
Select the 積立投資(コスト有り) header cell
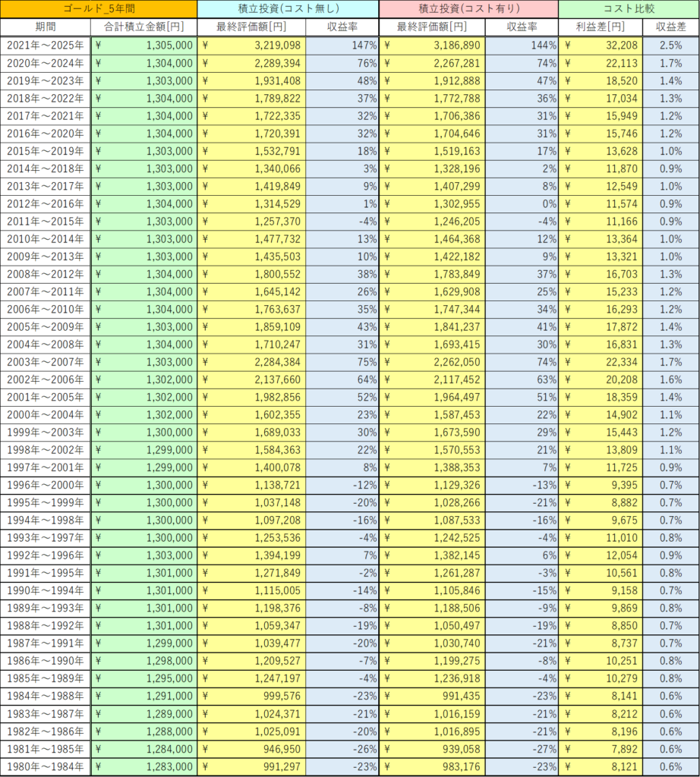tap(468, 9)
